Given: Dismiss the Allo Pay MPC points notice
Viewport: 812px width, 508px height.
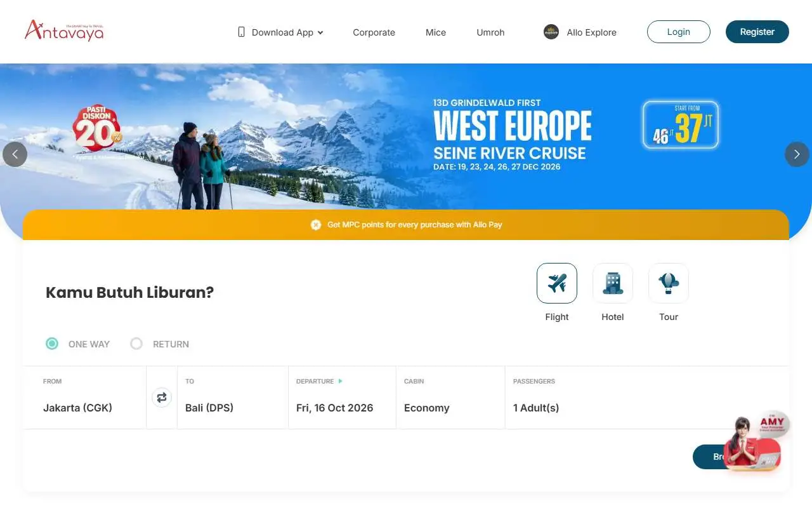Looking at the screenshot, I should point(316,225).
